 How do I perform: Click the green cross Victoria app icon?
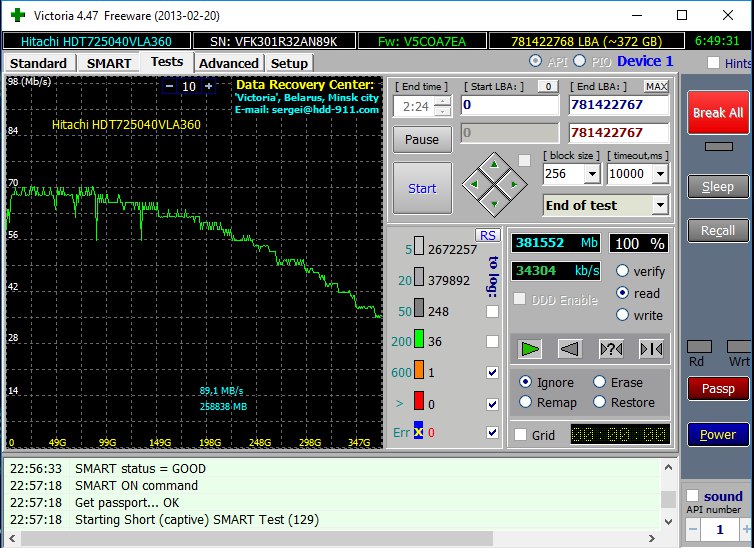pos(17,15)
